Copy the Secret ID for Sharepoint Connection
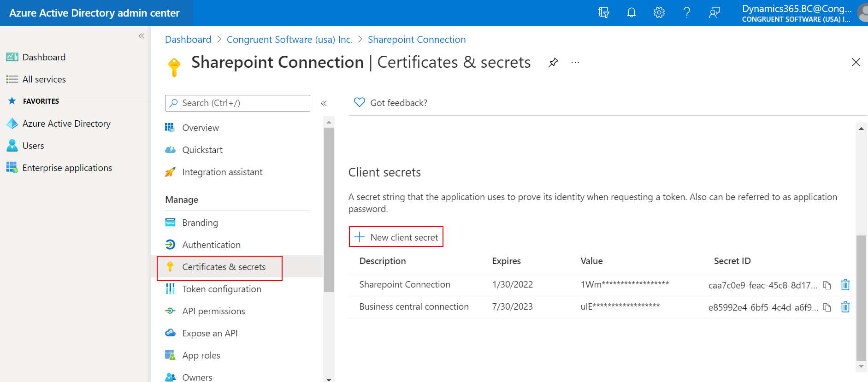Screen dimensions: 868x382 827,285
